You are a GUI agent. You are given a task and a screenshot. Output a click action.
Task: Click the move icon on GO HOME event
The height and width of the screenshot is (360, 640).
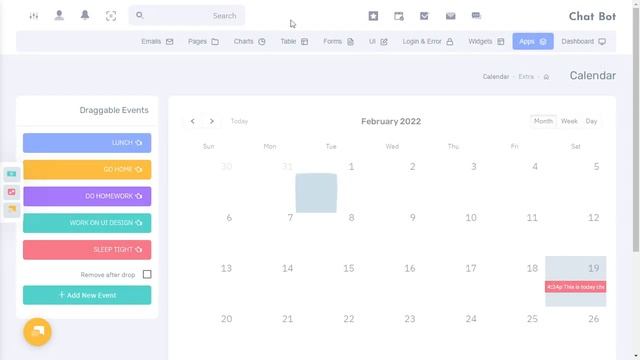point(139,169)
